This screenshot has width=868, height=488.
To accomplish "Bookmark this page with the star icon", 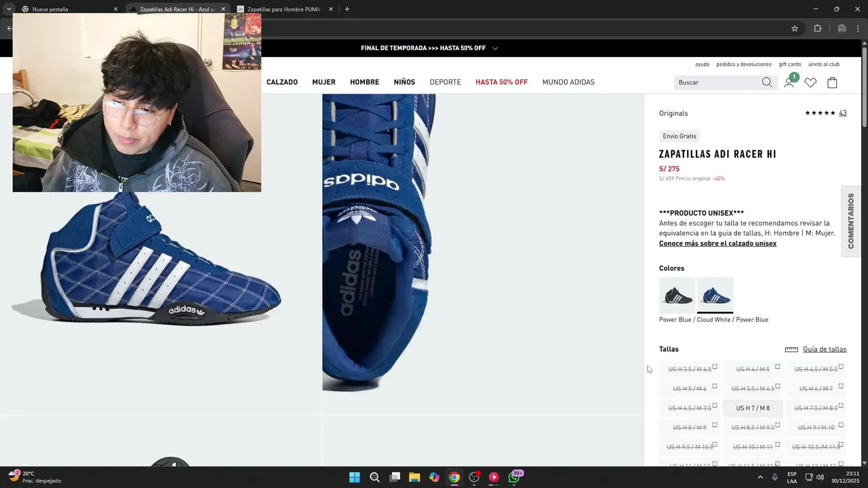I will point(795,28).
